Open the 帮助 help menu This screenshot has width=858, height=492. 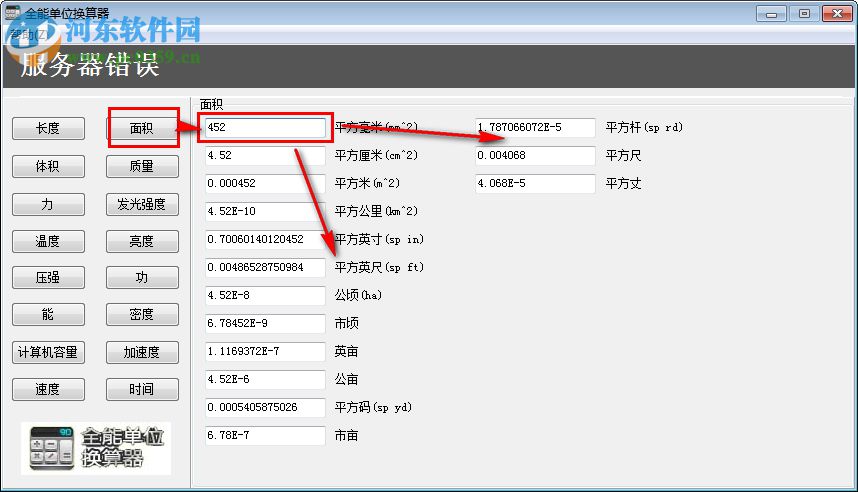[29, 34]
